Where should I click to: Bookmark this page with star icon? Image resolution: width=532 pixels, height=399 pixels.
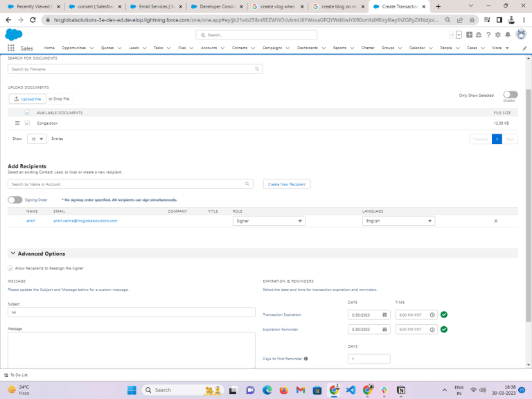coord(472,20)
